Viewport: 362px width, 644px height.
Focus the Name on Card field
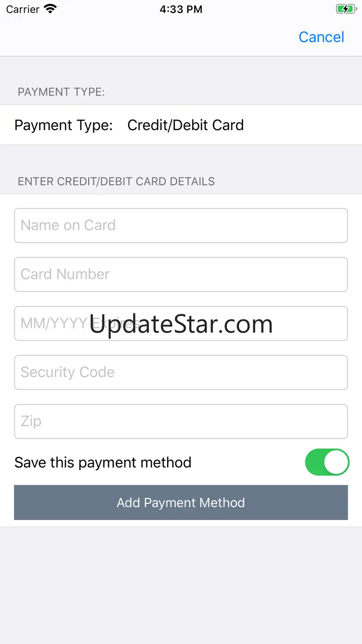[x=181, y=226]
